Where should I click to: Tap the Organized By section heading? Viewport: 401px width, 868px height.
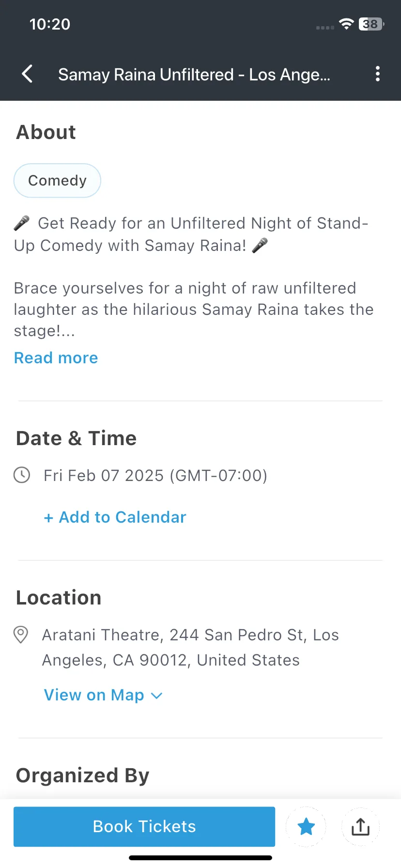83,775
